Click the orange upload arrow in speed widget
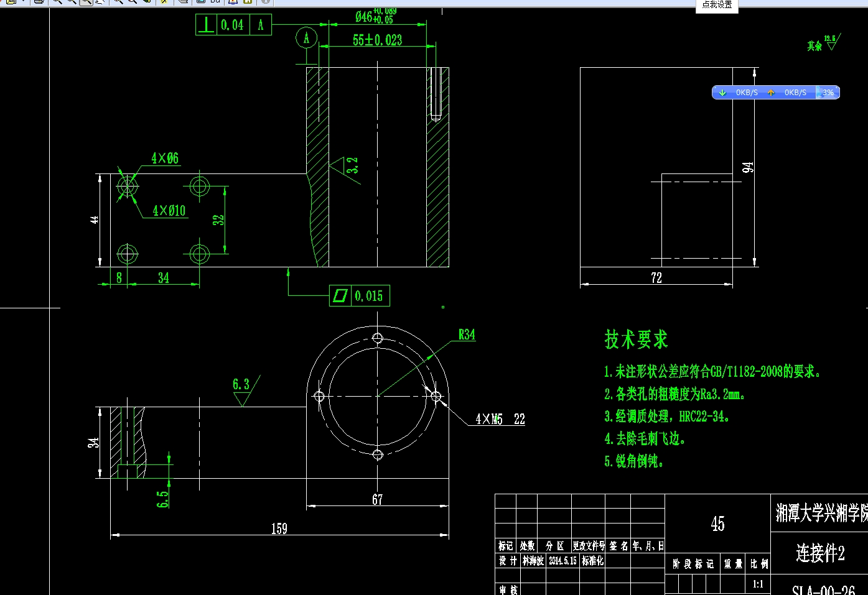 point(771,93)
